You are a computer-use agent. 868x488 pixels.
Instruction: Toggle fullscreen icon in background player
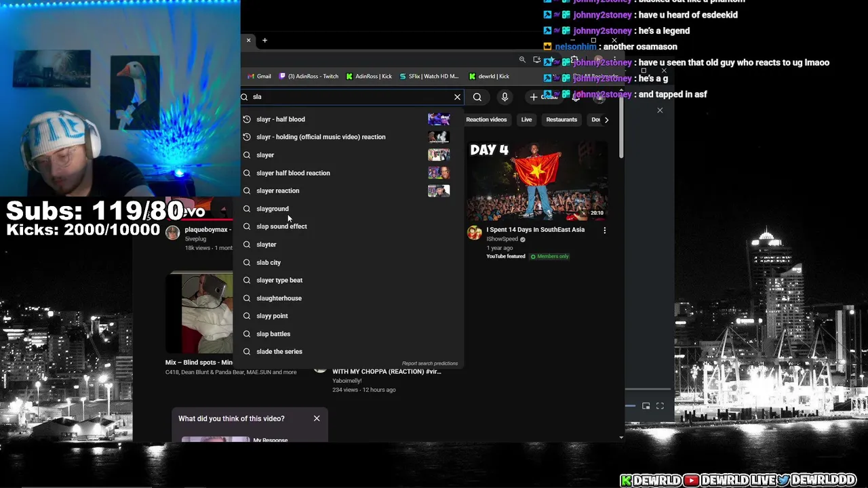click(660, 406)
